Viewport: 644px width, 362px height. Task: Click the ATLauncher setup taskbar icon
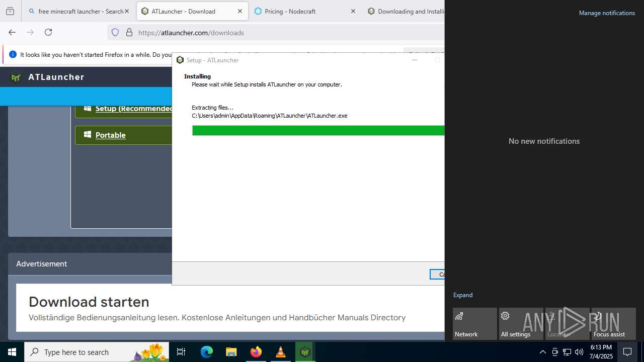305,352
